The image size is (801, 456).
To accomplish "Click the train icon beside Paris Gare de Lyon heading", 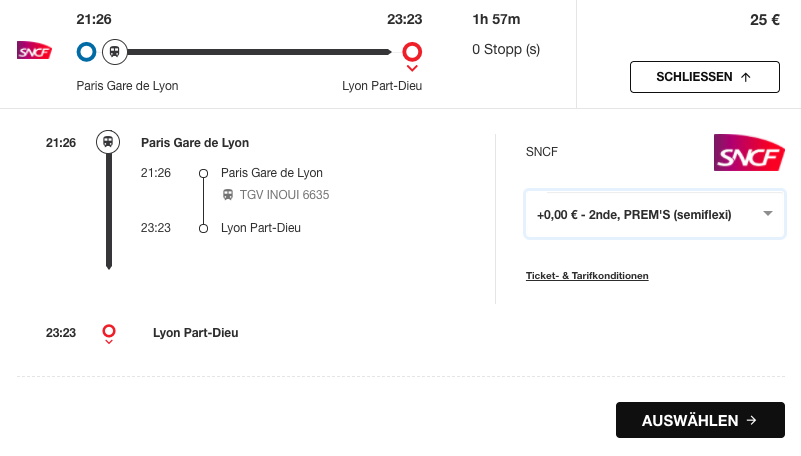I will (x=108, y=142).
